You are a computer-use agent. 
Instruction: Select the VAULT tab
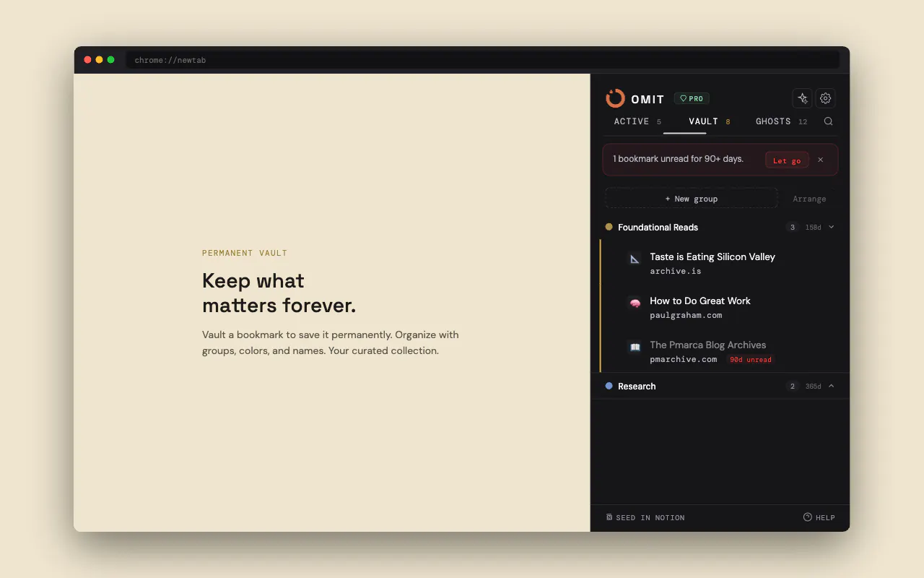pyautogui.click(x=710, y=121)
